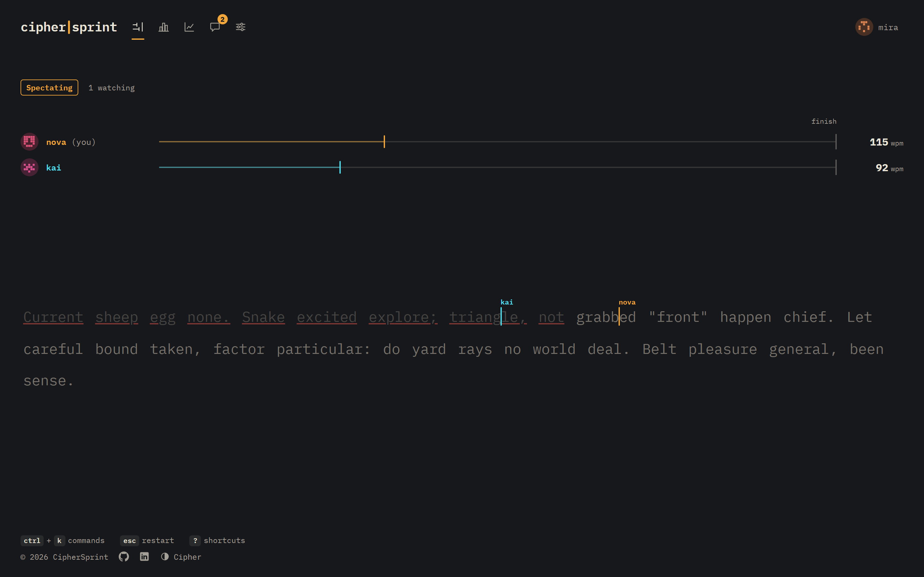The image size is (924, 577).
Task: Click the Spectating badge
Action: [x=49, y=88]
